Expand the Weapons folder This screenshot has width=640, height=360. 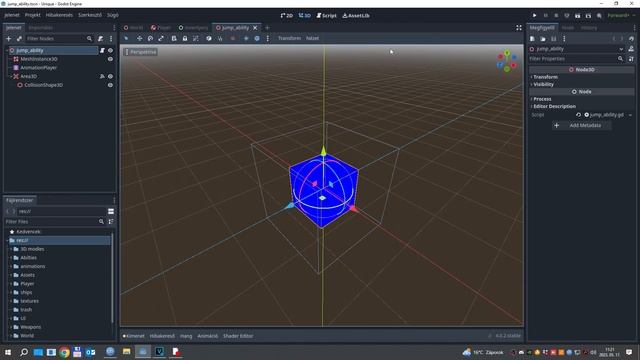click(11, 327)
